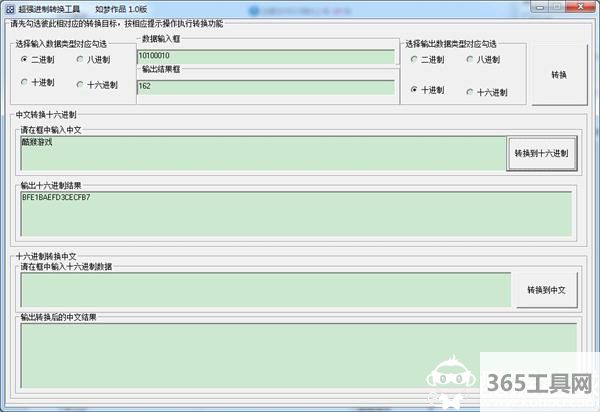Click the hex result box showing BFE1BAEFD3CECFB7

tap(296, 212)
